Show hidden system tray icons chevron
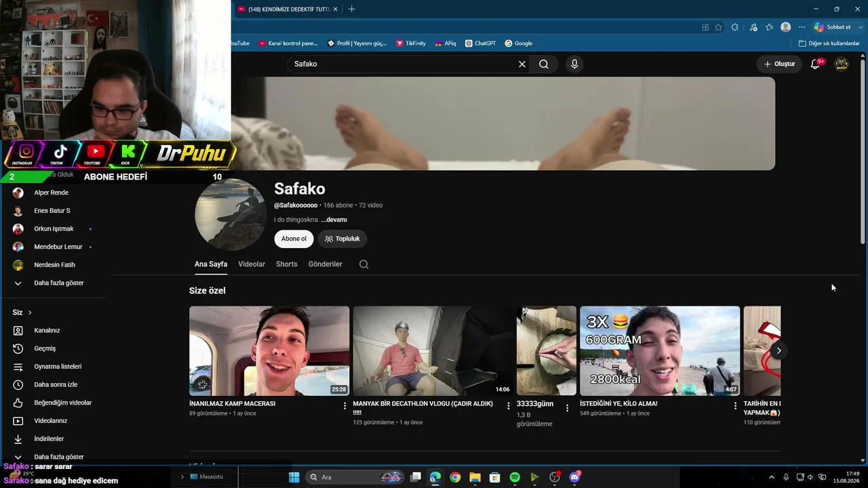The width and height of the screenshot is (868, 488). tap(772, 477)
